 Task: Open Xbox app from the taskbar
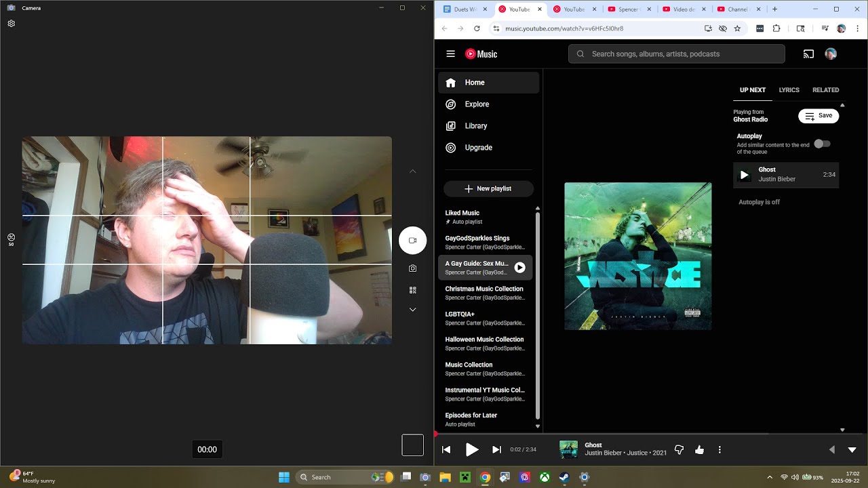(545, 477)
